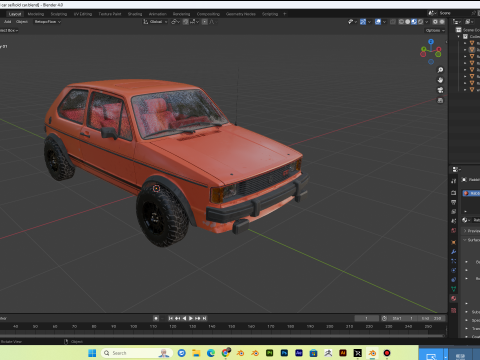Screen dimensions: 480x360
Task: Open the Texture properties tab
Action: click(x=454, y=310)
